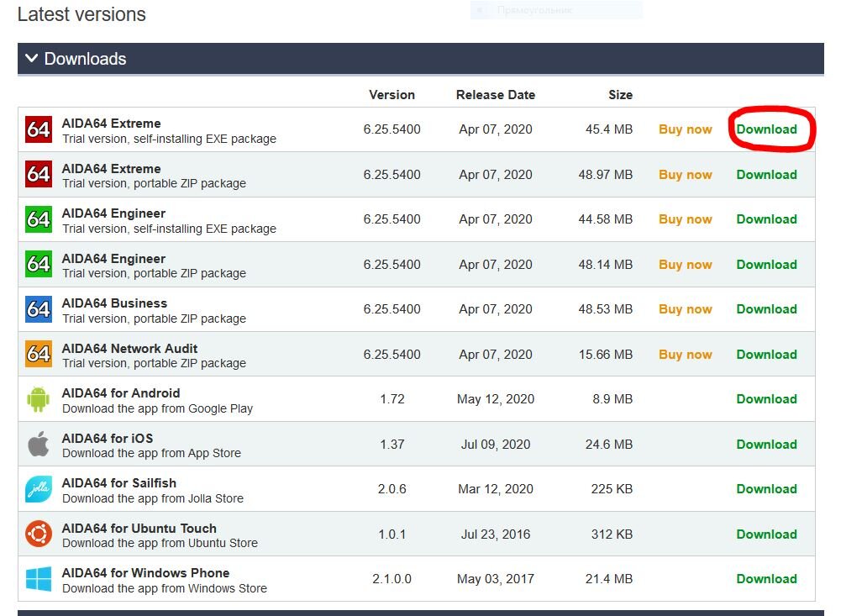The image size is (841, 616).
Task: Click the 45.4 MB size value
Action: (x=609, y=129)
